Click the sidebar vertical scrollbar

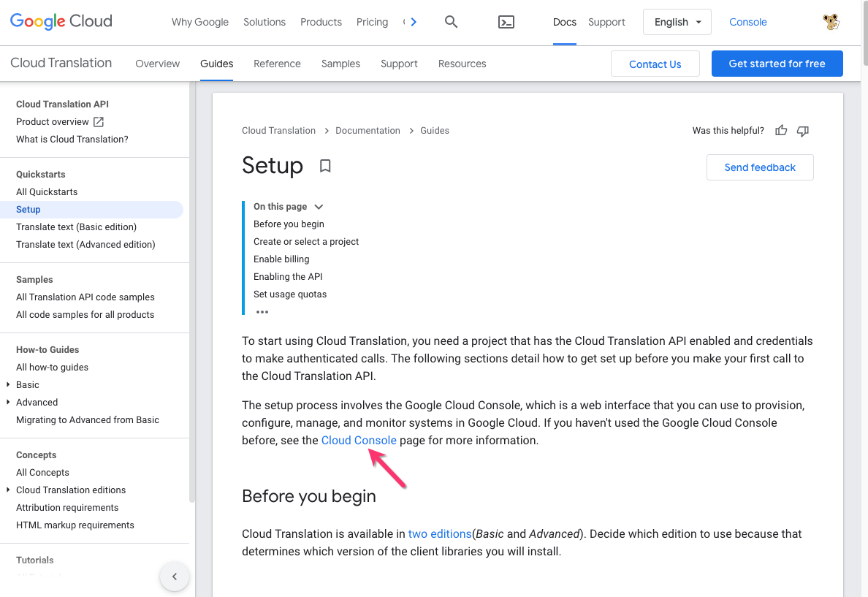pos(192,292)
